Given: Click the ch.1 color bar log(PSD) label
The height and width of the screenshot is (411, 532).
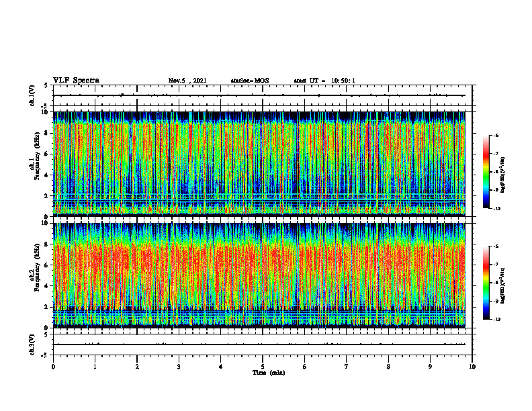Looking at the screenshot, I should pos(503,175).
